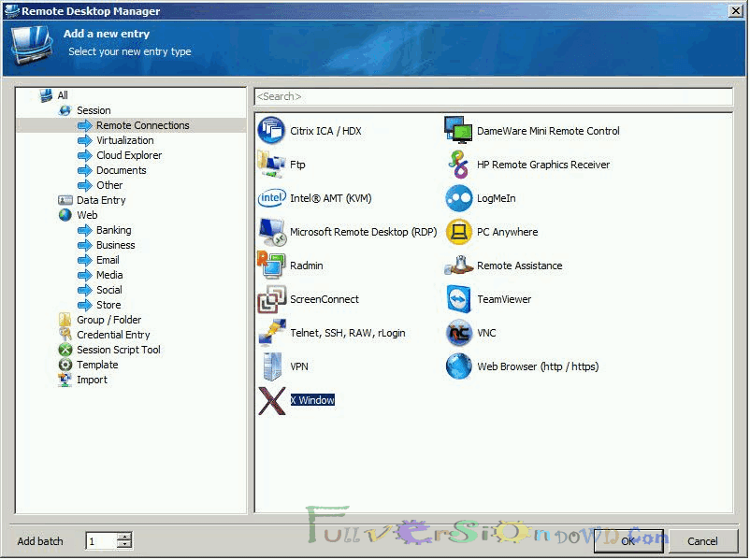
Task: Close the Remote Desktop Manager dialog
Action: (735, 10)
